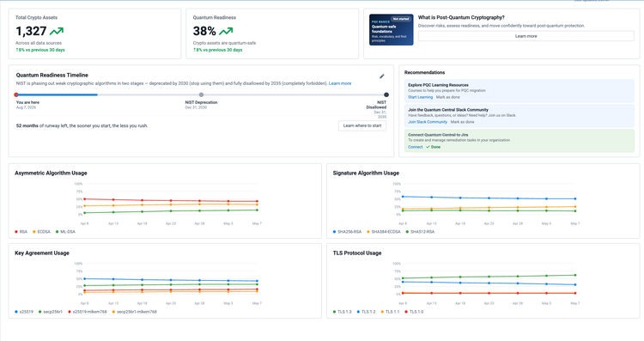Mark Join the Quantum Central Slack Community as done
The image size is (644, 341).
[462, 122]
